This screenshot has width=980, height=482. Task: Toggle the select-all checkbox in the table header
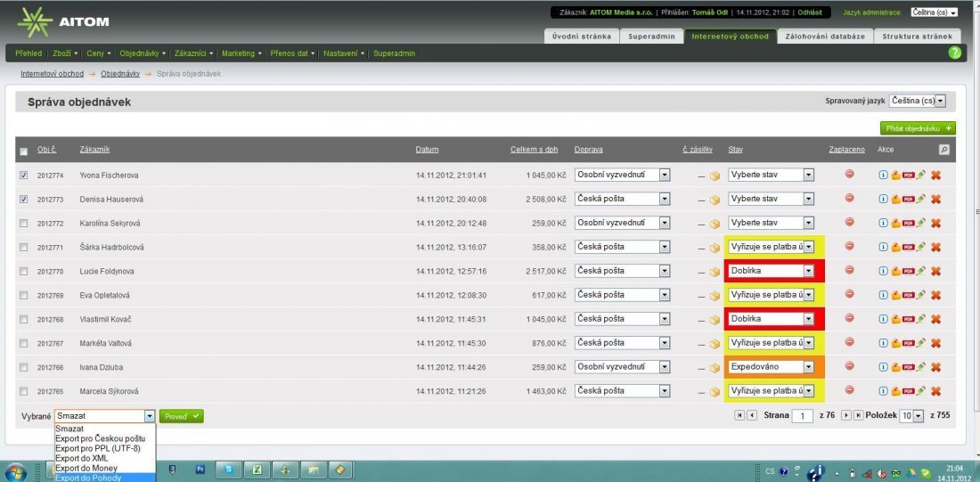click(23, 151)
